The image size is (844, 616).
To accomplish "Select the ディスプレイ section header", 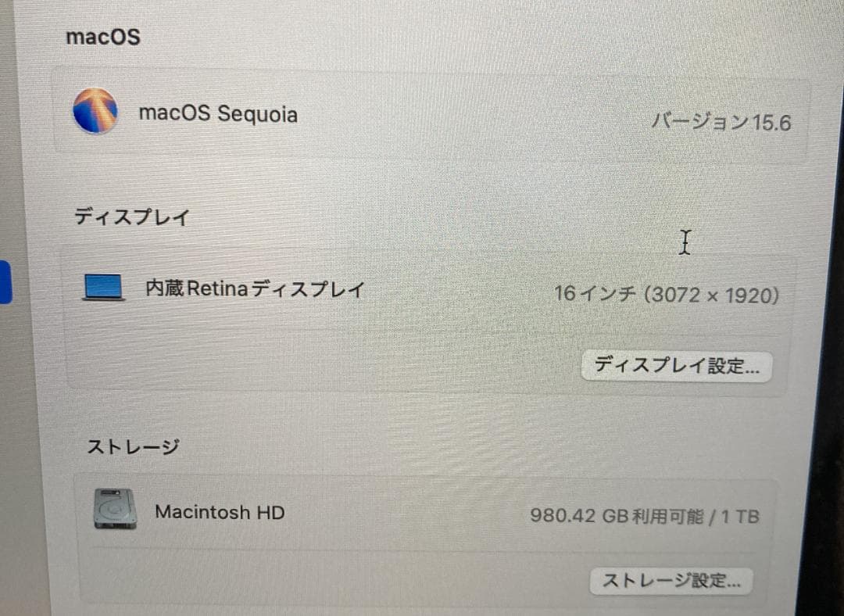I will click(130, 217).
